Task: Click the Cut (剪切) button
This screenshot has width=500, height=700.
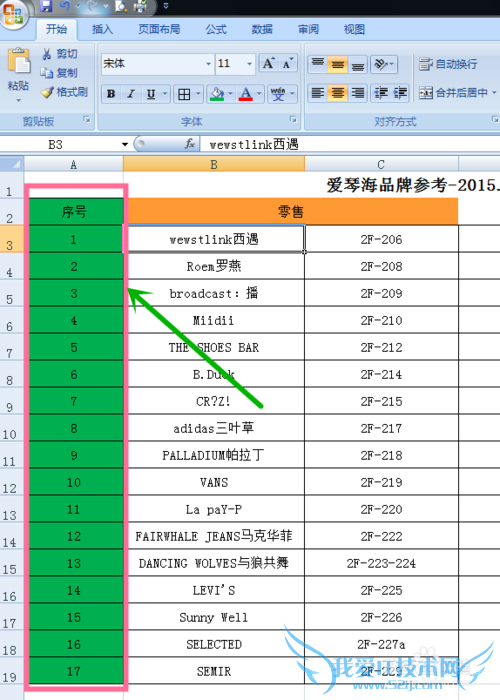Action: click(x=59, y=54)
